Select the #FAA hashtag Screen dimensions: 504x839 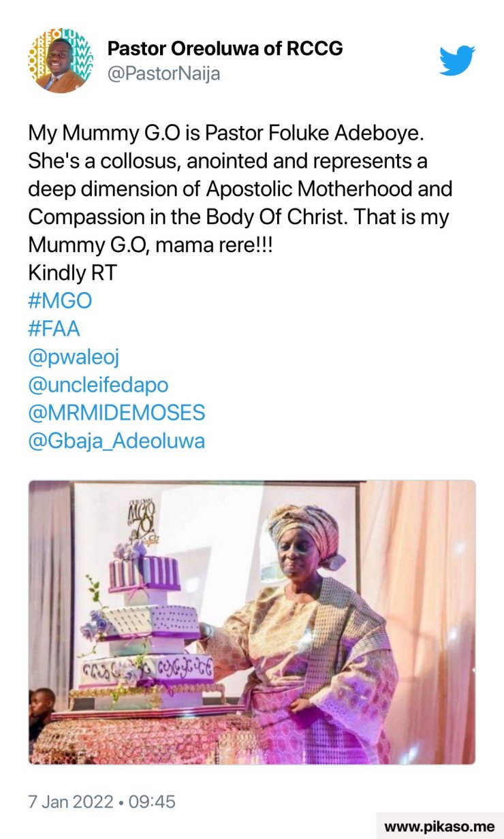[x=54, y=329]
